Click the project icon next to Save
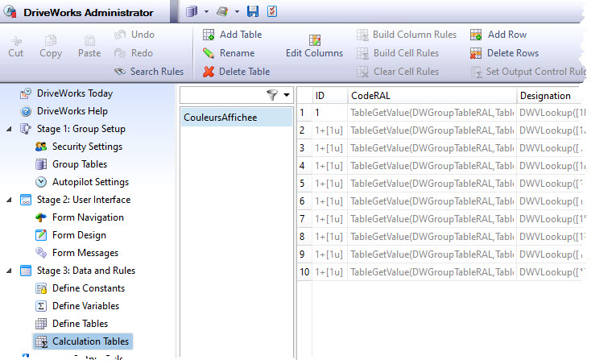Viewport: 591px width, 364px height. pyautogui.click(x=222, y=12)
